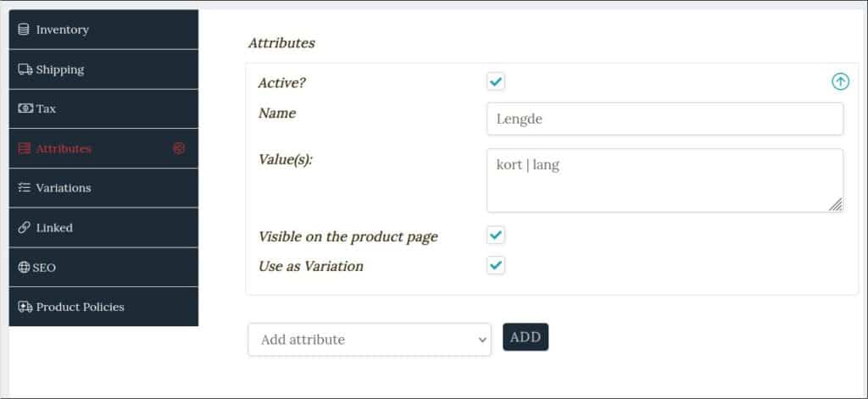Click the Variations checklist icon

pyautogui.click(x=24, y=187)
